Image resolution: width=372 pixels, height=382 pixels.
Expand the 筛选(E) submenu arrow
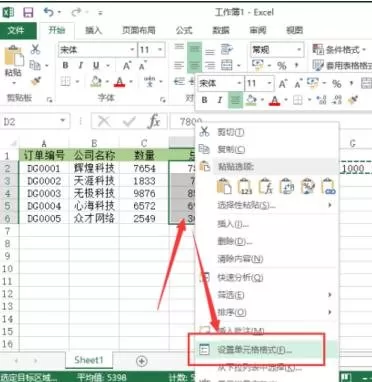tap(330, 295)
